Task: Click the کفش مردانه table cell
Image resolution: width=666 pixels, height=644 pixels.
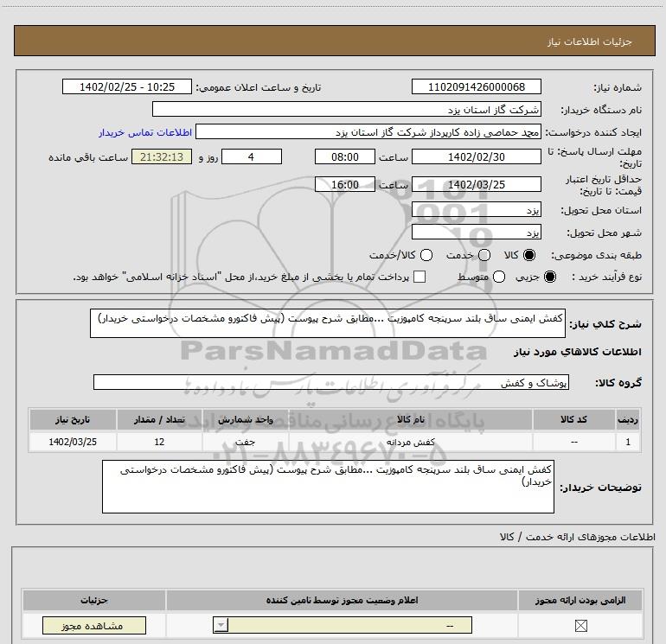Action: [x=410, y=442]
